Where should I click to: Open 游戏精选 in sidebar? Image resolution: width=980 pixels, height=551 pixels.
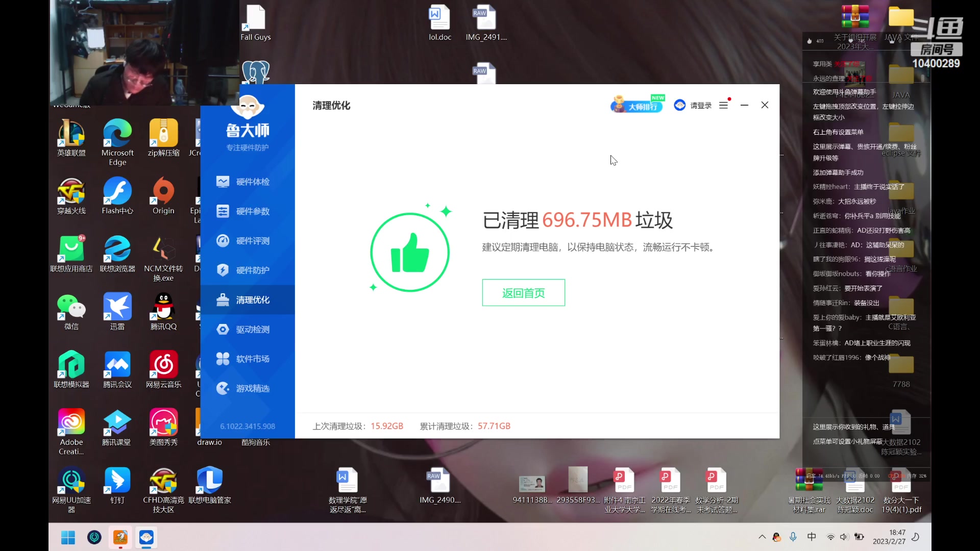click(248, 389)
